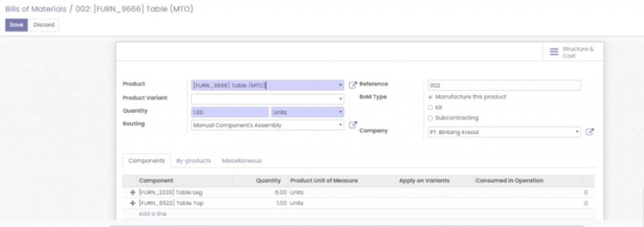Select the Subcontracting BoM type
The width and height of the screenshot is (644, 227).
pos(430,118)
